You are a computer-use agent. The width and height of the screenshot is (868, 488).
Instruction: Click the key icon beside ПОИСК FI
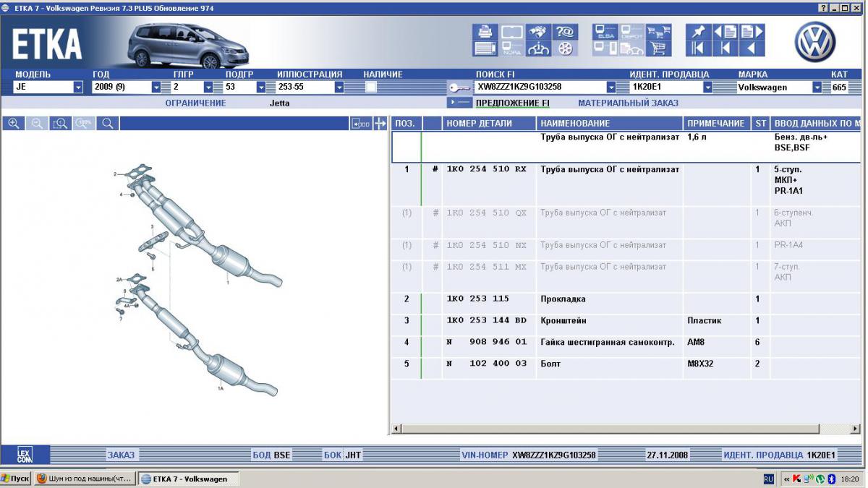pos(460,87)
